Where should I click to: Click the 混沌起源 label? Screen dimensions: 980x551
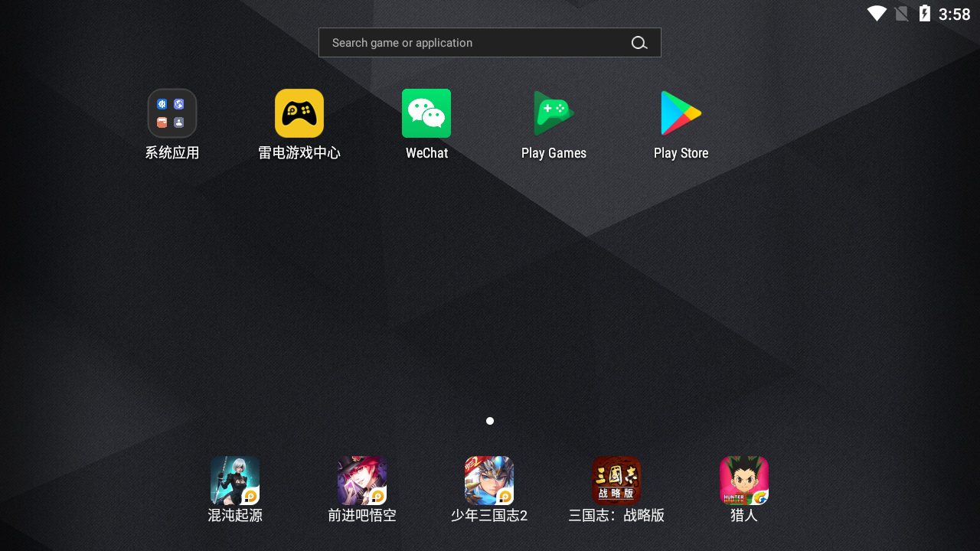coord(235,516)
